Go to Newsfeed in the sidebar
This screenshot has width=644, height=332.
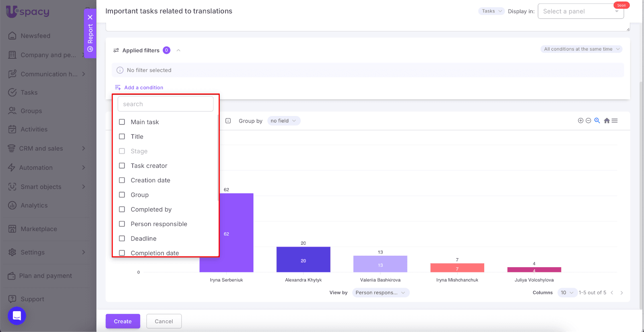(35, 36)
